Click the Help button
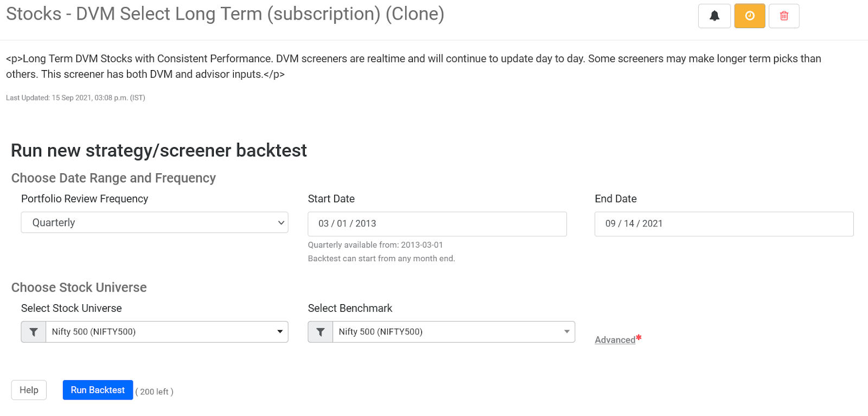The image size is (868, 416). tap(29, 390)
